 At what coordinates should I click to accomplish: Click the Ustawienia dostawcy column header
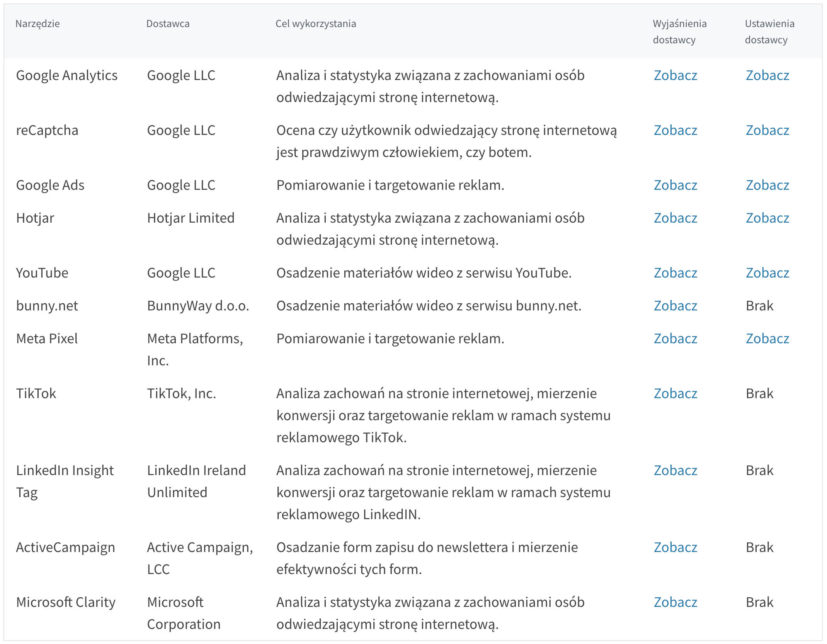tap(769, 32)
